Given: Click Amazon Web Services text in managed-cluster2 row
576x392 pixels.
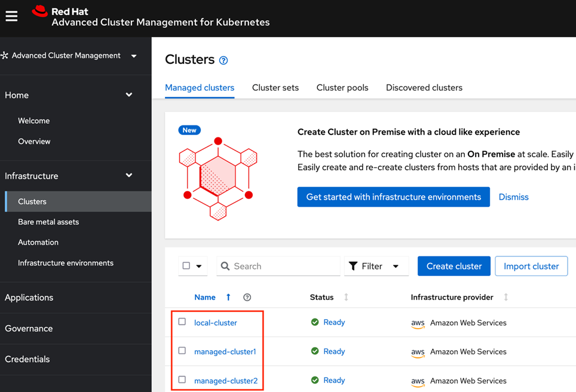Looking at the screenshot, I should point(468,381).
